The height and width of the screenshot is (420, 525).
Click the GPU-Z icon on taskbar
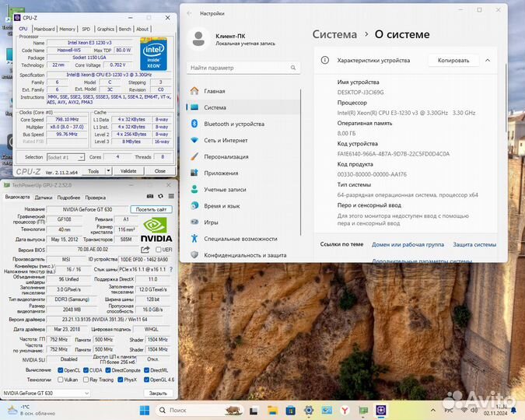click(x=363, y=411)
